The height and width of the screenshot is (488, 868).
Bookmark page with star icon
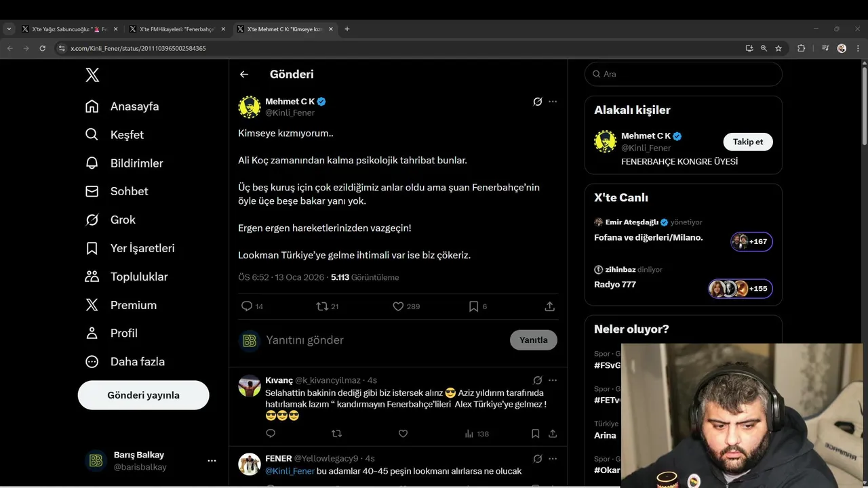tap(778, 48)
